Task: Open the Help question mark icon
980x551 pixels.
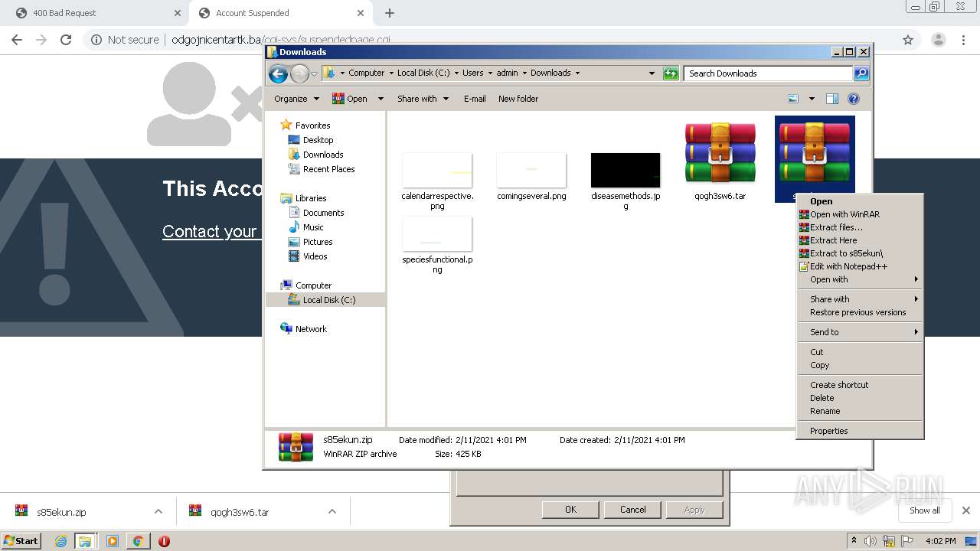Action: coord(854,99)
